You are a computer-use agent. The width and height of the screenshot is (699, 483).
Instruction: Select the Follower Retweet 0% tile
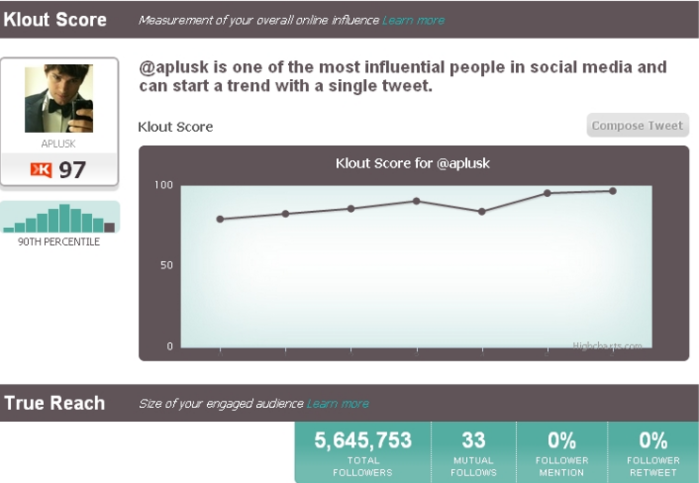653,452
